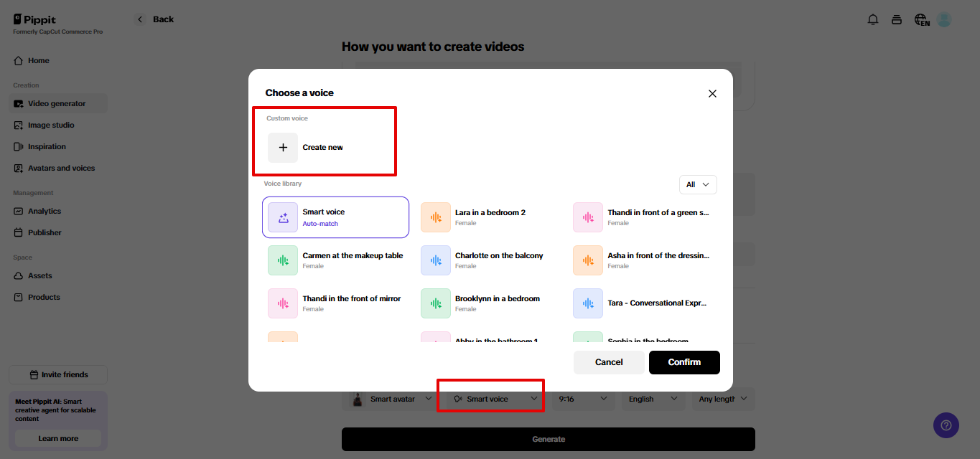Screen dimensions: 980x459
Task: Click the Learn more button
Action: [58, 438]
